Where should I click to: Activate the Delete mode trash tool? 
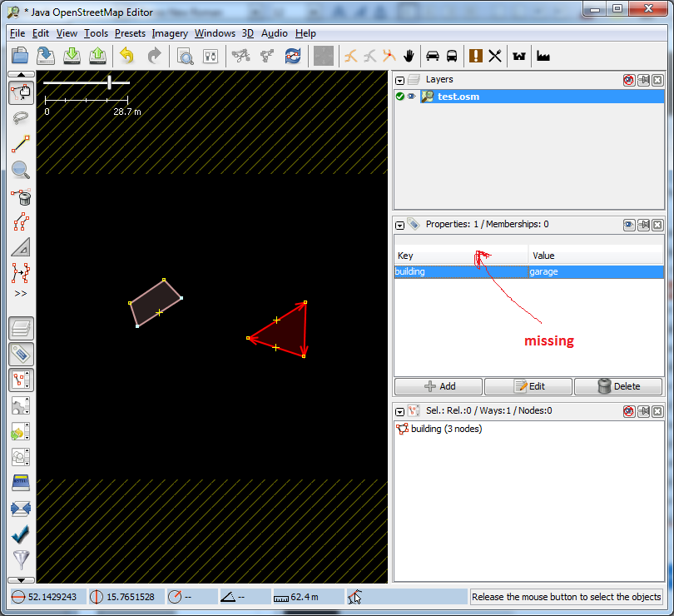pyautogui.click(x=21, y=196)
